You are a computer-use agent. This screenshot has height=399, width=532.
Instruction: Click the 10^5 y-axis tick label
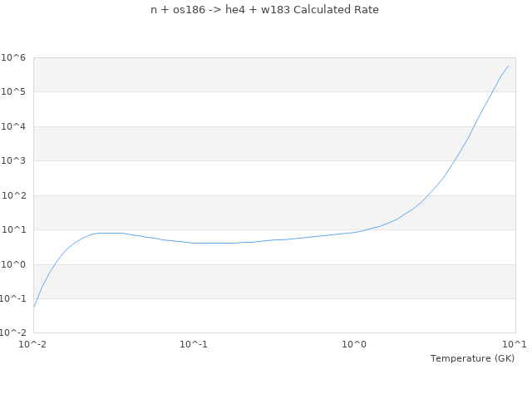click(14, 91)
